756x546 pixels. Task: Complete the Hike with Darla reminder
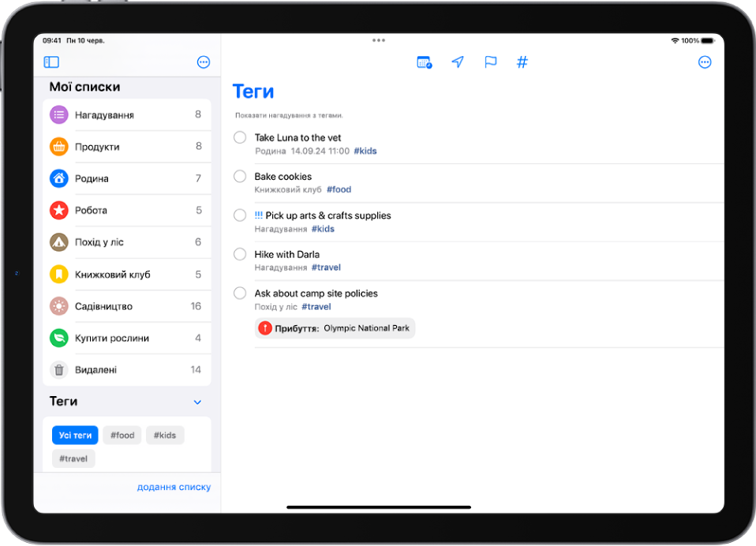pos(240,254)
